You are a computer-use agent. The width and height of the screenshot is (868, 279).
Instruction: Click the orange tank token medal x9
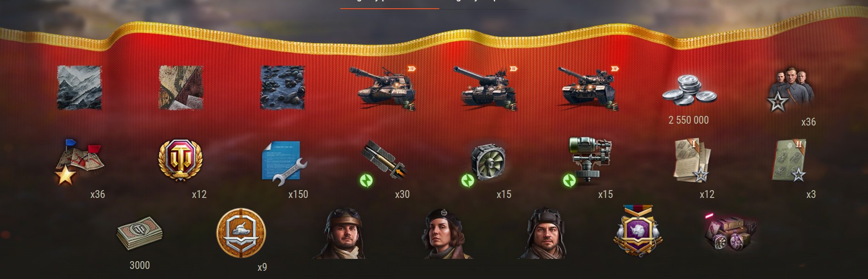241,233
